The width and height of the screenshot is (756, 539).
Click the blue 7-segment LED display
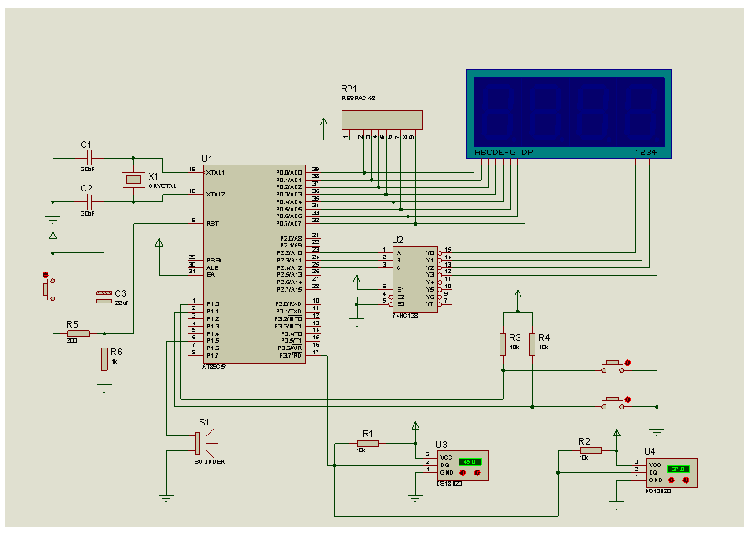click(568, 109)
